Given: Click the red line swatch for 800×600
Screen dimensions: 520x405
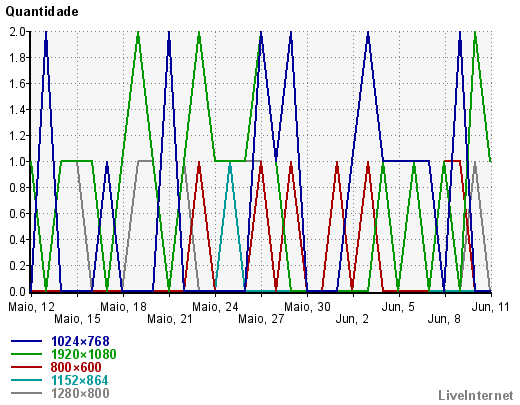Looking at the screenshot, I should pos(27,367).
